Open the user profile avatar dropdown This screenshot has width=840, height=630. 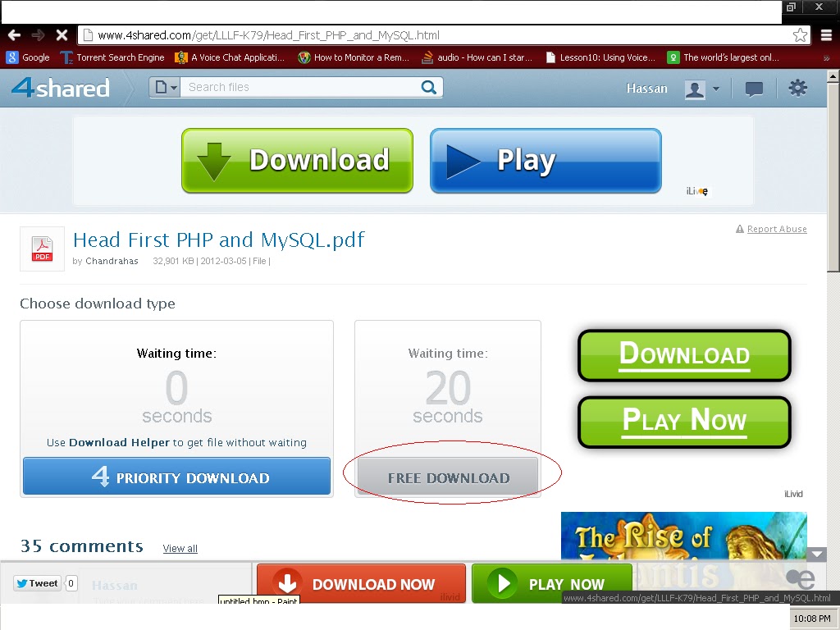tap(702, 89)
